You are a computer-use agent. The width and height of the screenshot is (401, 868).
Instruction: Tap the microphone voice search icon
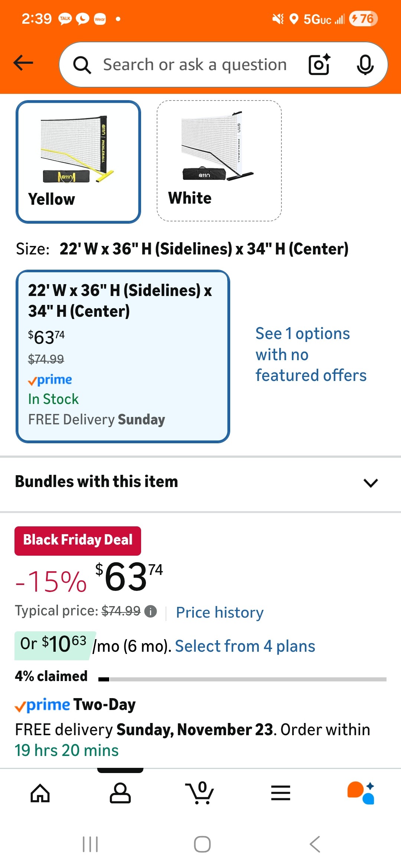click(x=365, y=65)
